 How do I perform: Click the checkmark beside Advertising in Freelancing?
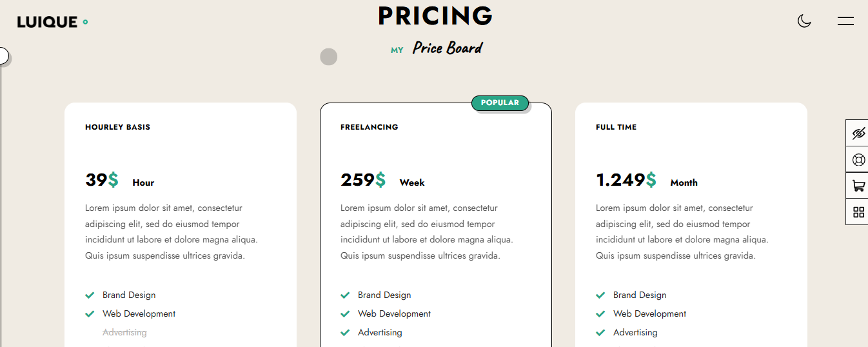point(345,333)
